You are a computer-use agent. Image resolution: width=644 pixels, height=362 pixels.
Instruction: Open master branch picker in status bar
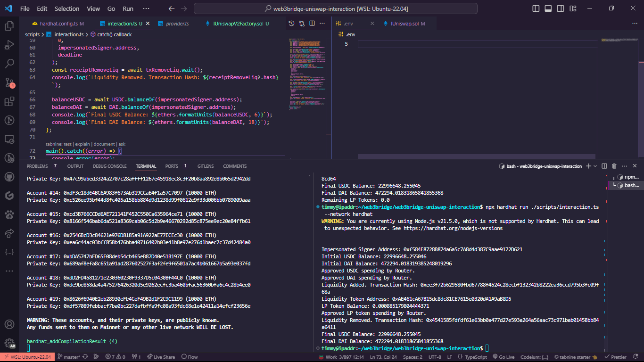tap(69, 357)
